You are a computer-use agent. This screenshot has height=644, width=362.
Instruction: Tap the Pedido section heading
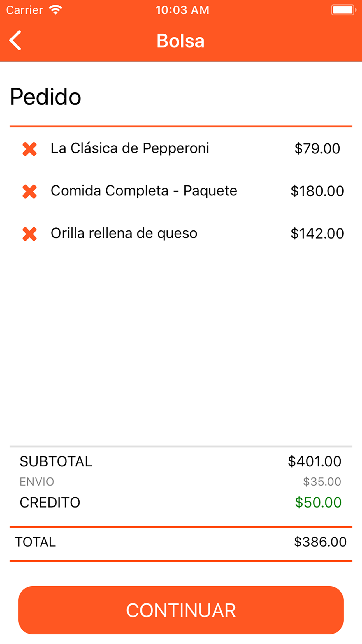[x=45, y=97]
